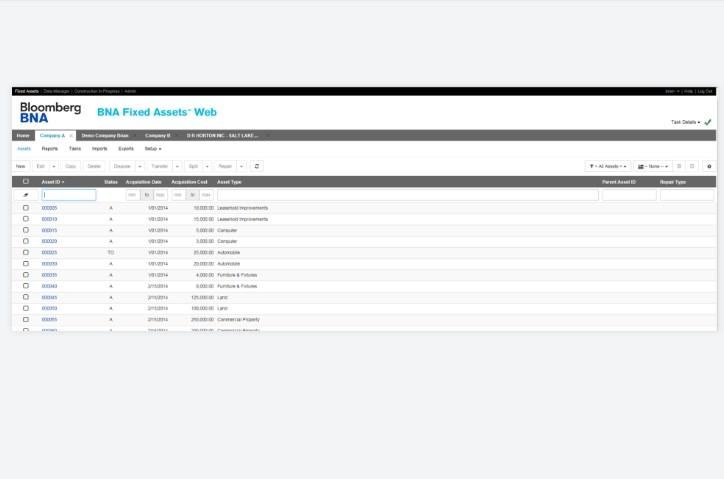Switch to the Demo Company Base tab
This screenshot has width=724, height=479.
(105, 136)
